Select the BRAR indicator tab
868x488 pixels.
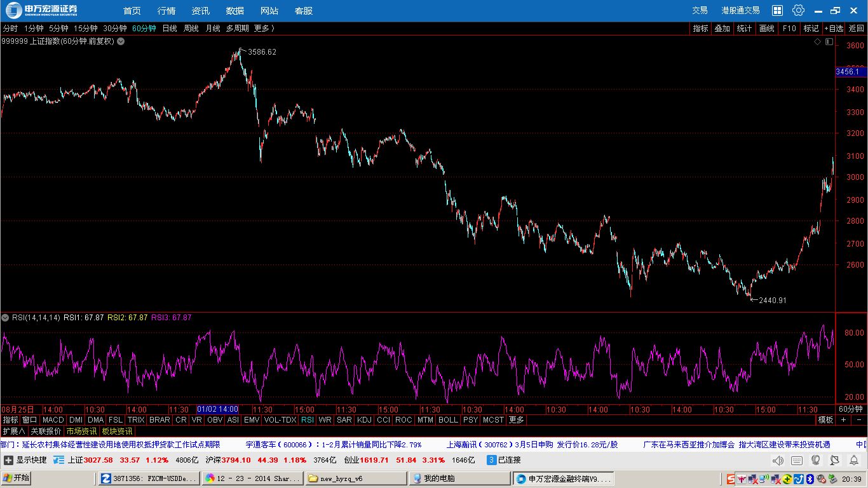[159, 420]
